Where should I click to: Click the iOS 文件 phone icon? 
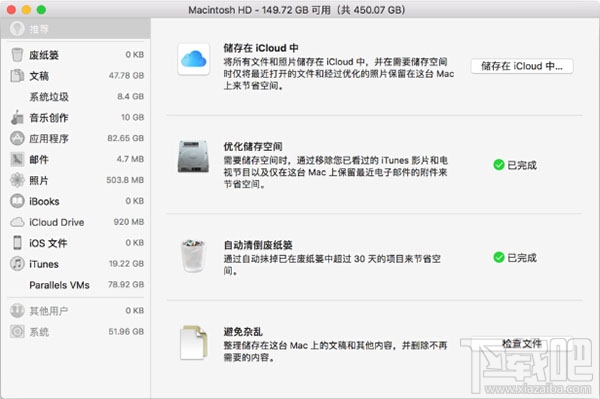pyautogui.click(x=17, y=243)
